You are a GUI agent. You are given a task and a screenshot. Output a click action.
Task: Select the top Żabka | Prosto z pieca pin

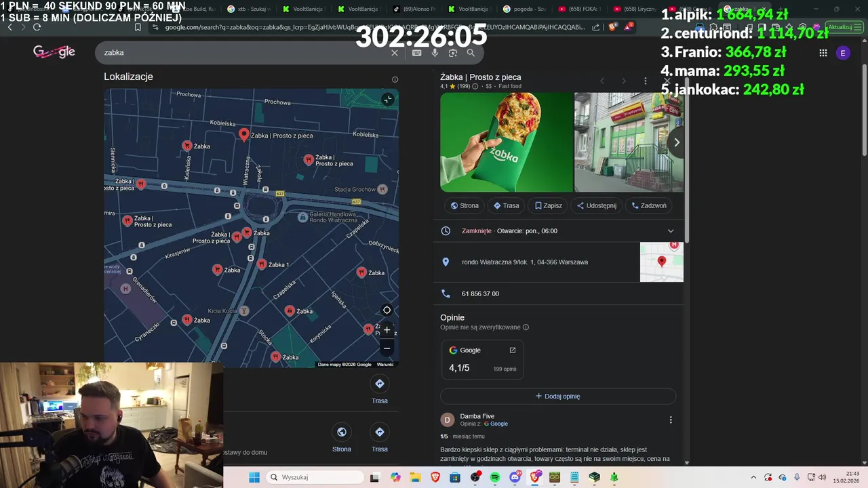[x=244, y=135]
